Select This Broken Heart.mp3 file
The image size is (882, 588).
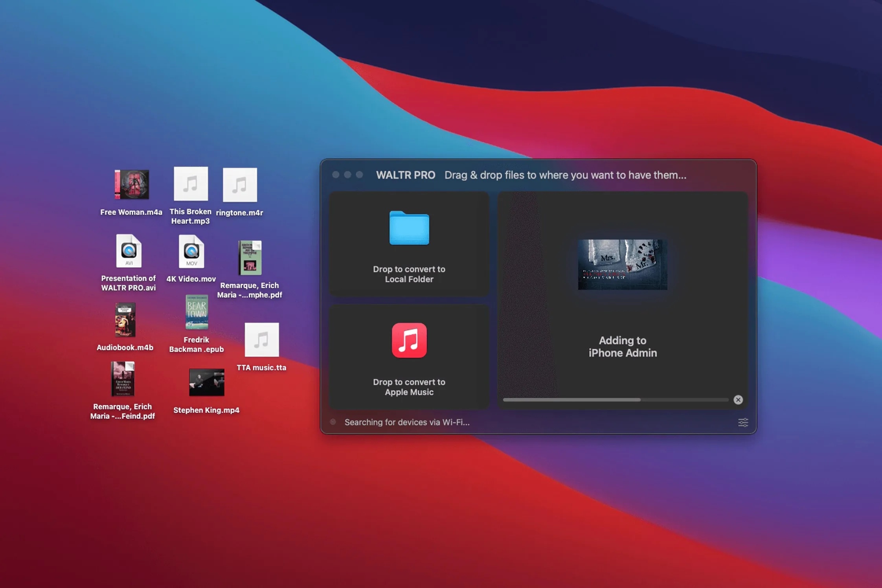[x=191, y=184]
